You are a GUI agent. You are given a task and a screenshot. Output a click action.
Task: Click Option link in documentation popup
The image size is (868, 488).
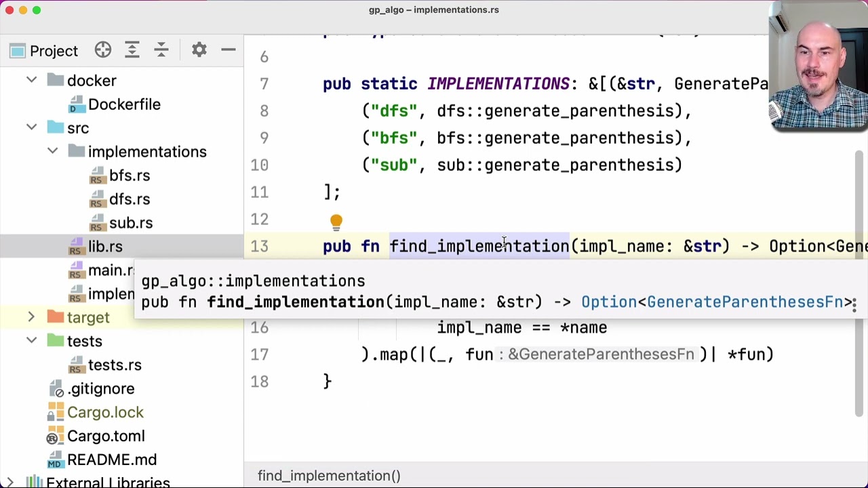609,302
